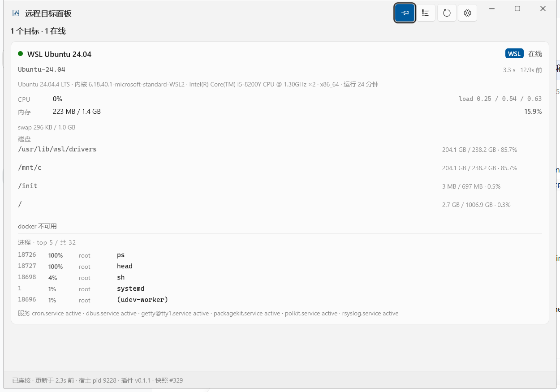Select the /mnt/c disk row

(x=280, y=168)
